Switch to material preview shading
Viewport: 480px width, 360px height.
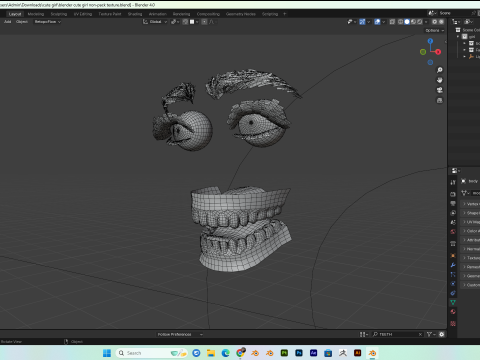click(413, 22)
